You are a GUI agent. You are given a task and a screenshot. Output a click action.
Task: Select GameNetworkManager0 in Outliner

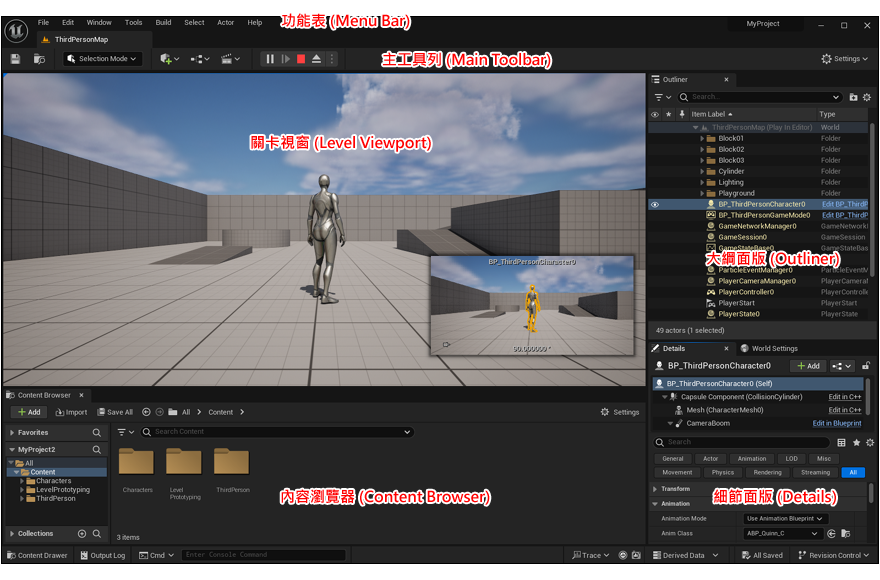click(759, 226)
